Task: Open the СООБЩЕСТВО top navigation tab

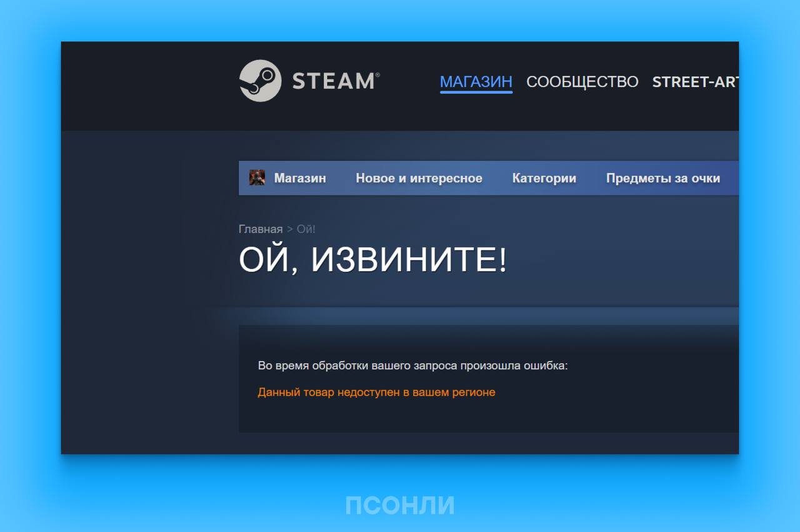Action: [x=582, y=82]
